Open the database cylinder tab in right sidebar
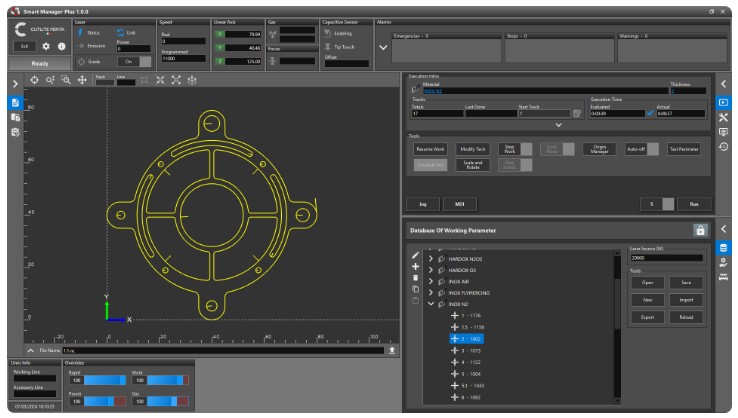Screen dimensions: 738x418 pyautogui.click(x=723, y=248)
